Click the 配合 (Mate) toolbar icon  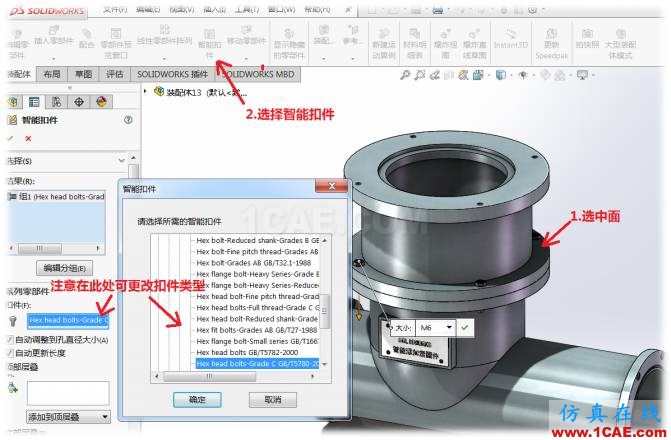coord(86,38)
